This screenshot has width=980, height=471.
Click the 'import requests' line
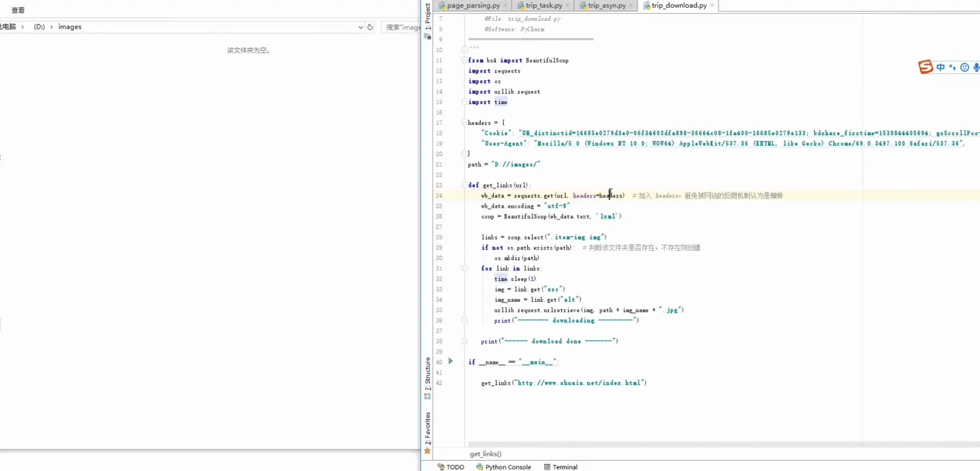(495, 71)
